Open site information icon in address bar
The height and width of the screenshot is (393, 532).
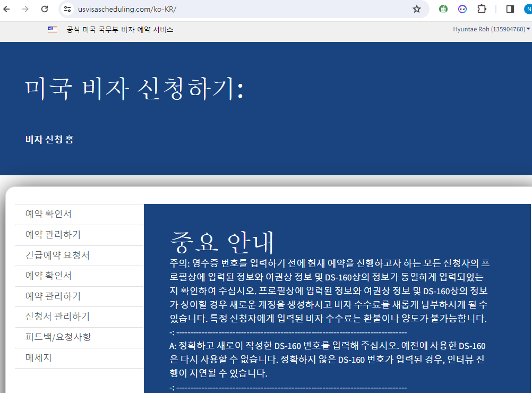67,9
